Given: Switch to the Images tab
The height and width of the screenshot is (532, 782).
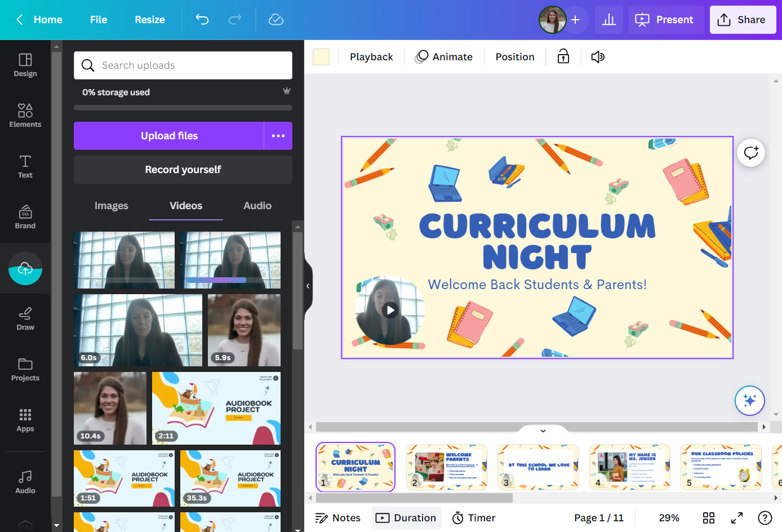Looking at the screenshot, I should pyautogui.click(x=112, y=206).
